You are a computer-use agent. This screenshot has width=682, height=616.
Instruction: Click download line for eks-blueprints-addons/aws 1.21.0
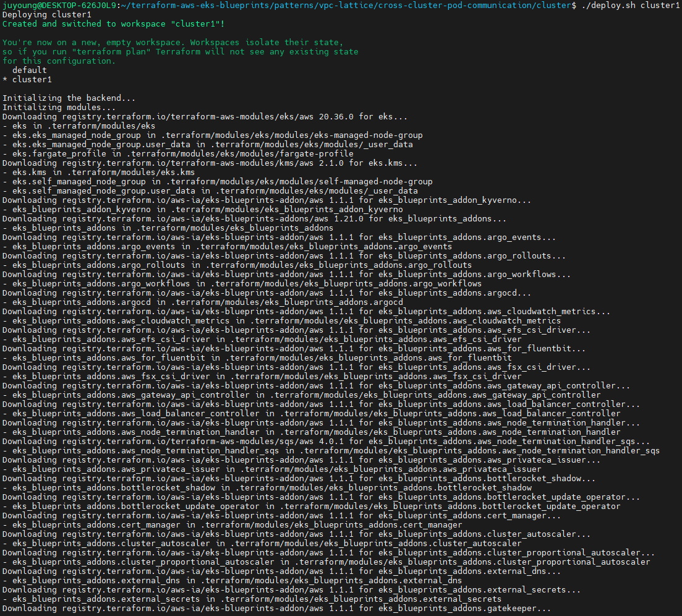coord(255,218)
